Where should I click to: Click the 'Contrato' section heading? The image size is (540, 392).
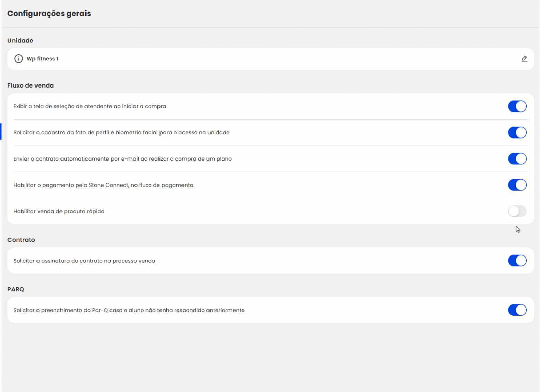click(21, 240)
